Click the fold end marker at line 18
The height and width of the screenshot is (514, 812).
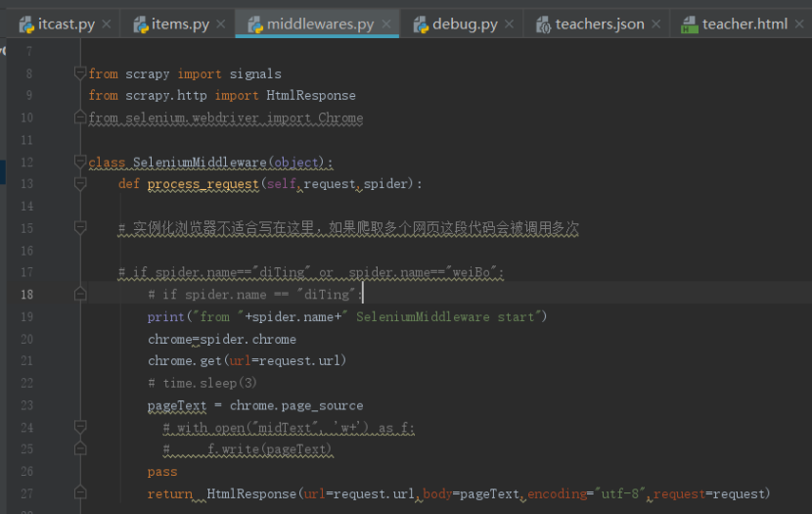pos(80,294)
